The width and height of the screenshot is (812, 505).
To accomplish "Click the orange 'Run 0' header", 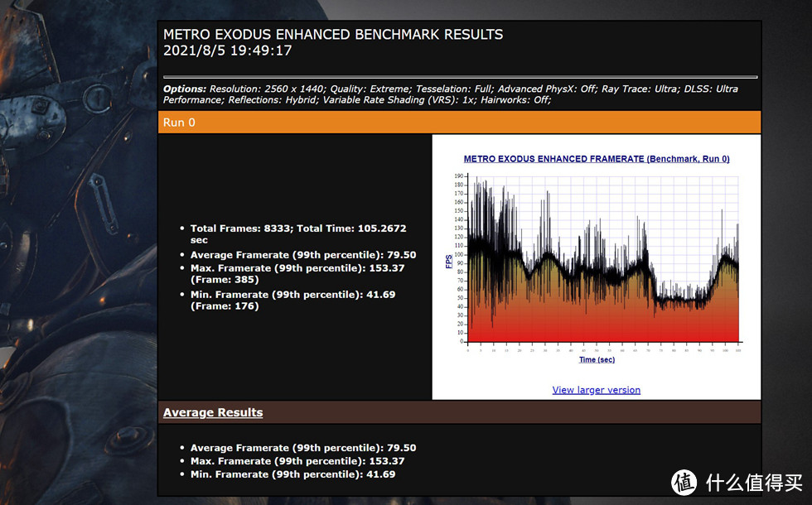I will click(459, 123).
